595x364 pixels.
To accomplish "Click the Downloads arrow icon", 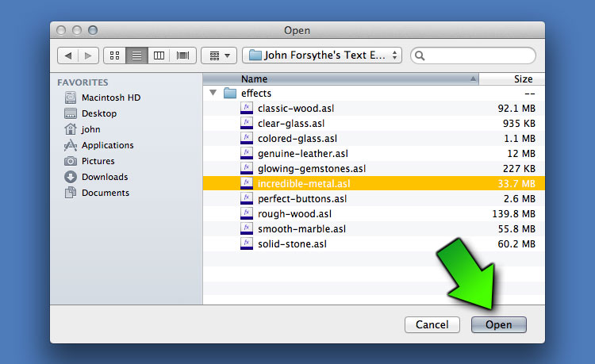I will point(71,177).
